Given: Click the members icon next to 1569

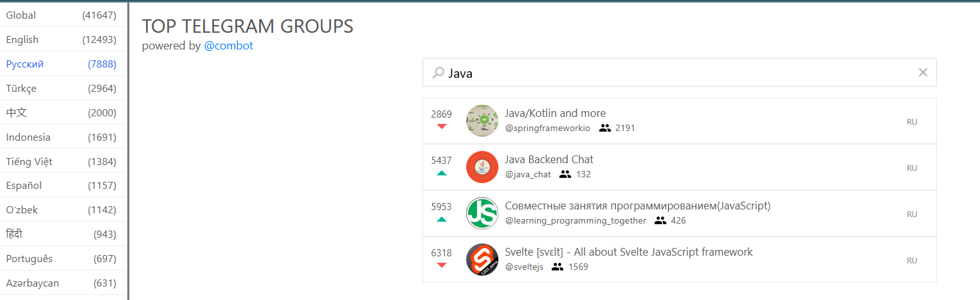Looking at the screenshot, I should 558,267.
